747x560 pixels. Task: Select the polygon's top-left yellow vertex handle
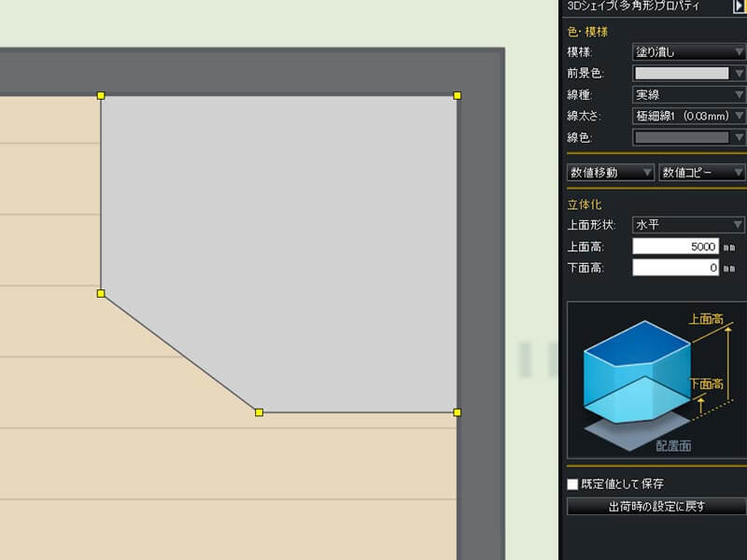click(x=101, y=95)
